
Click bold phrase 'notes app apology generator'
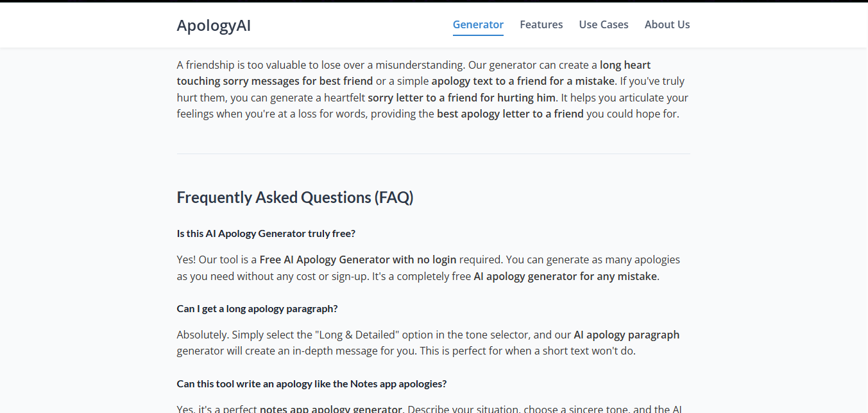coord(331,409)
